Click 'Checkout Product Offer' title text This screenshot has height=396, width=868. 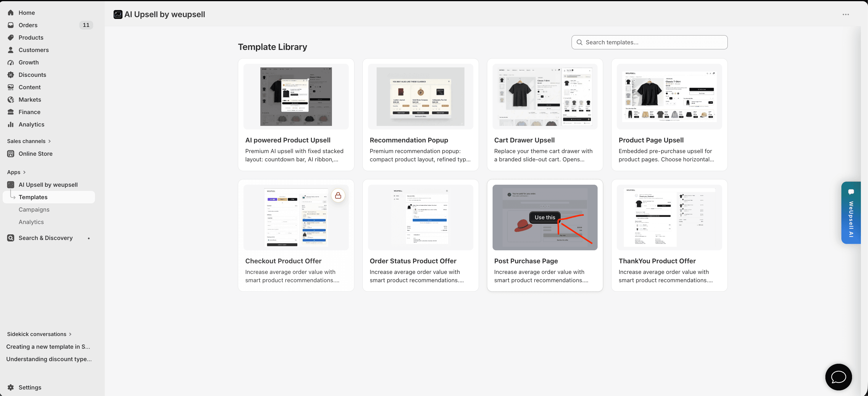coord(283,261)
